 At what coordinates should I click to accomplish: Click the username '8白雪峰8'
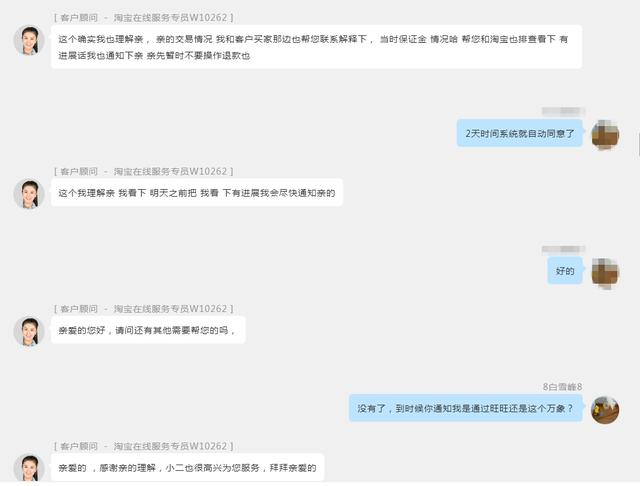[562, 386]
